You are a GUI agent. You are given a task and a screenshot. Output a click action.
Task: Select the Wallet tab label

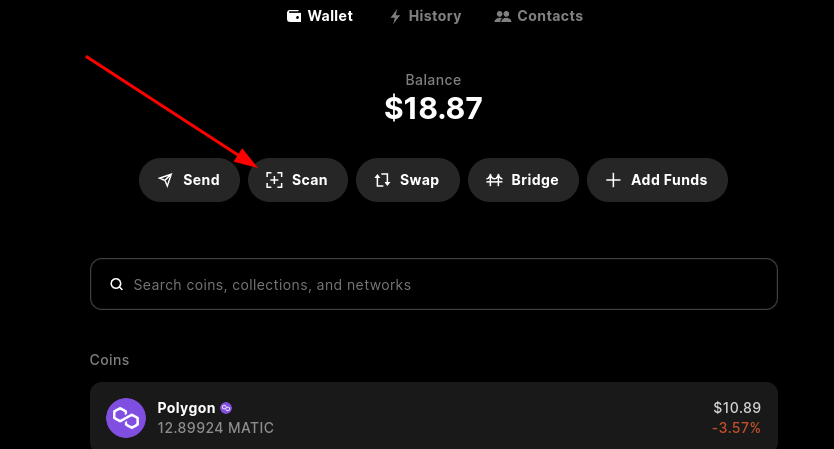coord(330,16)
